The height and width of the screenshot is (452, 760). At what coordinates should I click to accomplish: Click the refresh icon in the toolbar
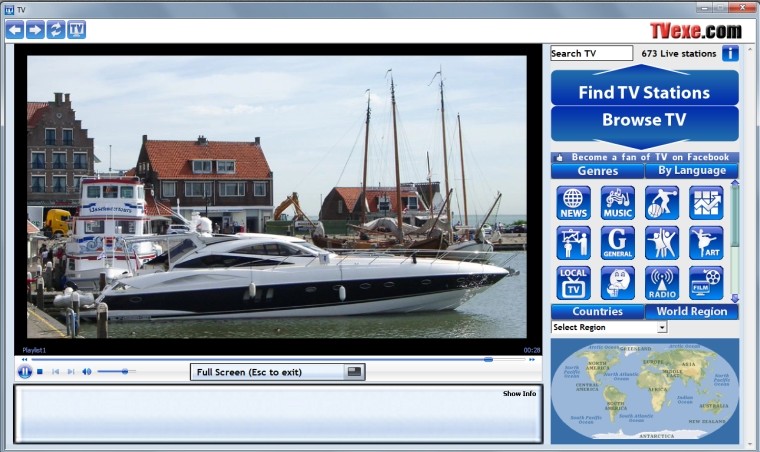point(56,30)
